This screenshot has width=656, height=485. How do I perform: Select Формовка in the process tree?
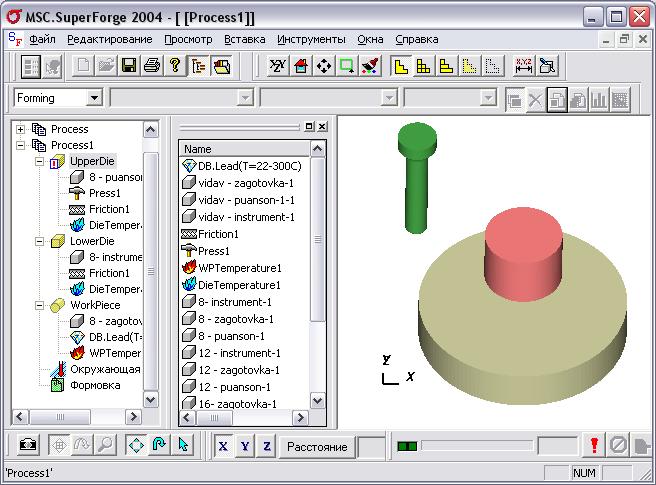[95, 385]
